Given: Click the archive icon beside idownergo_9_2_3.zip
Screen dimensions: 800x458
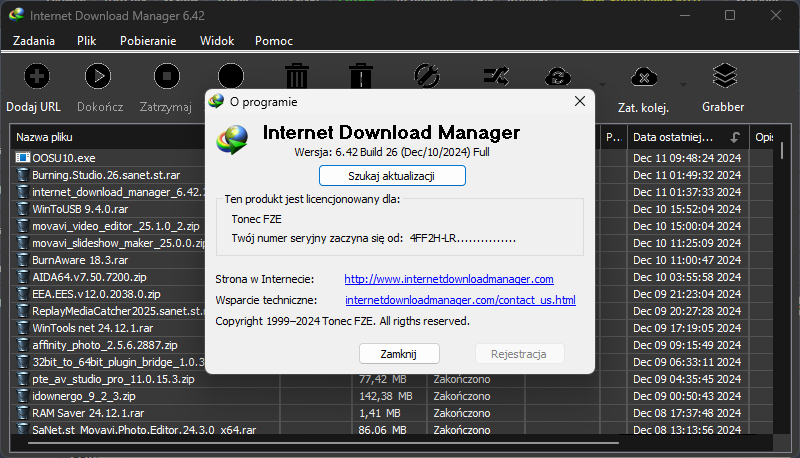Looking at the screenshot, I should tap(22, 396).
